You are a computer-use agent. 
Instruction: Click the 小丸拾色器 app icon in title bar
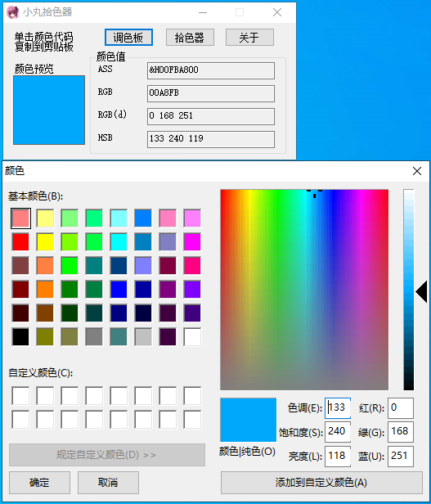(12, 12)
